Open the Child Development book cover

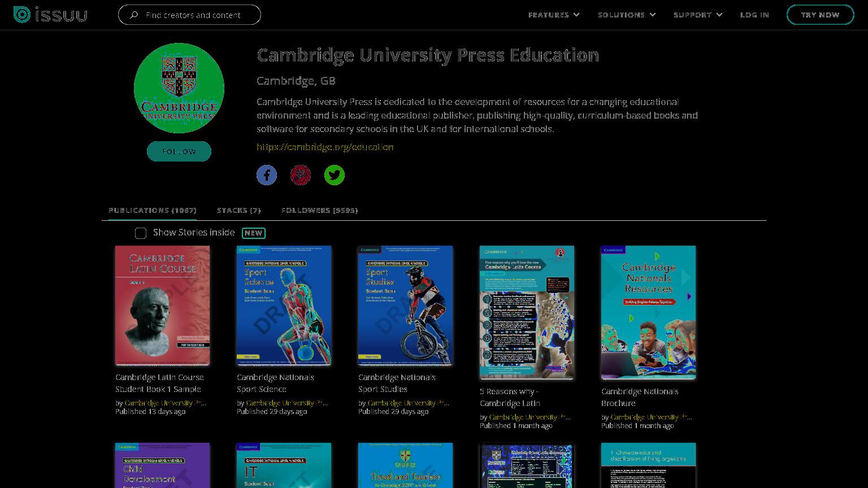(x=163, y=465)
